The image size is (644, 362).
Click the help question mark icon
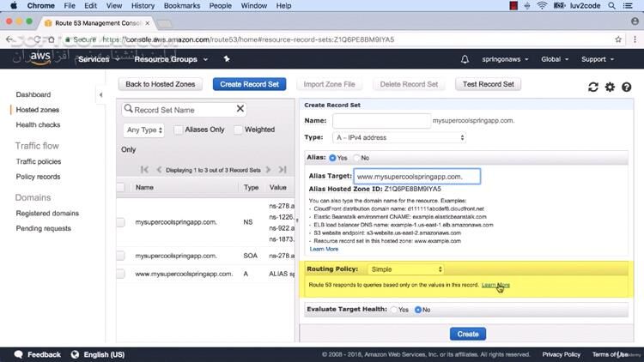627,87
